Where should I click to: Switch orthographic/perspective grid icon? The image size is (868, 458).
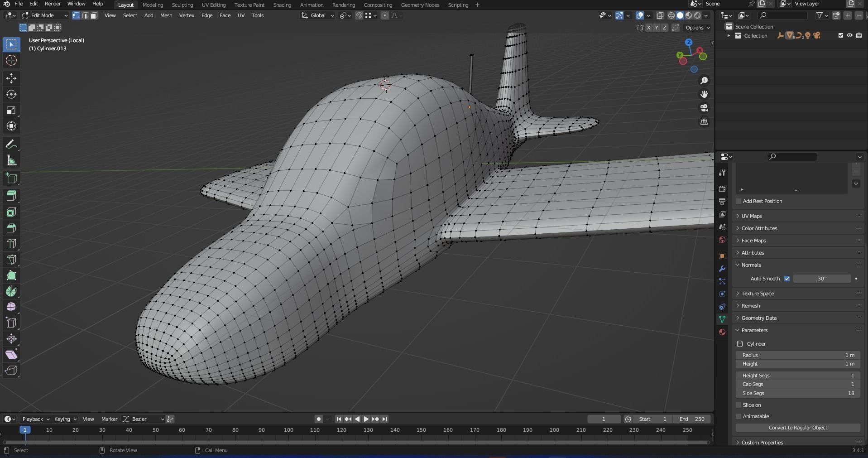pos(704,122)
